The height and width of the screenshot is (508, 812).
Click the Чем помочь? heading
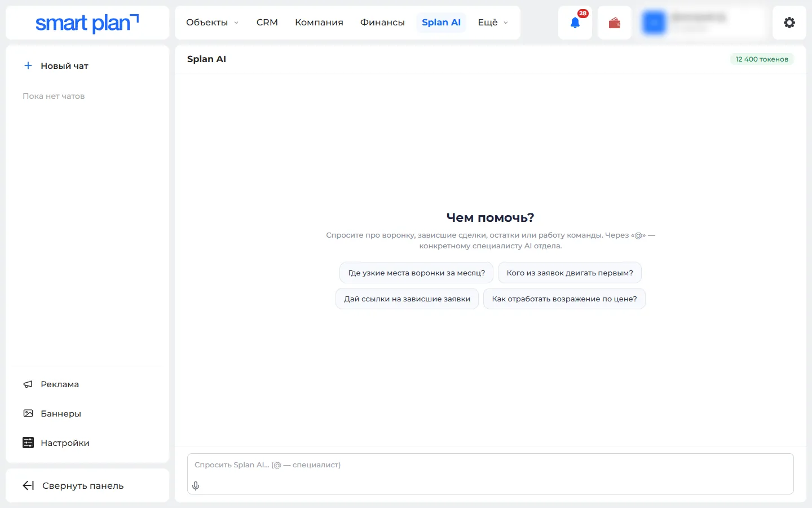click(490, 217)
